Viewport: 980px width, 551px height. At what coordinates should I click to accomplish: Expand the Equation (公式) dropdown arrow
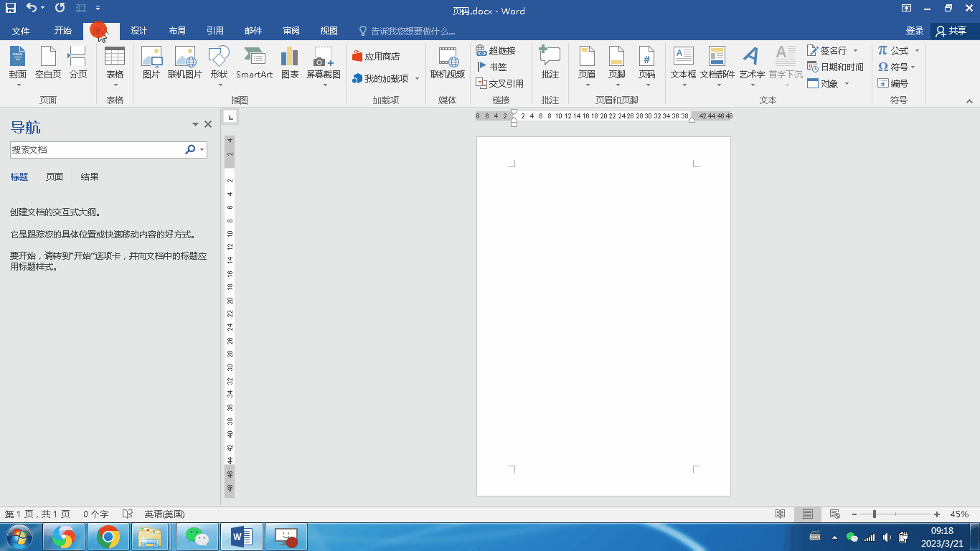917,51
